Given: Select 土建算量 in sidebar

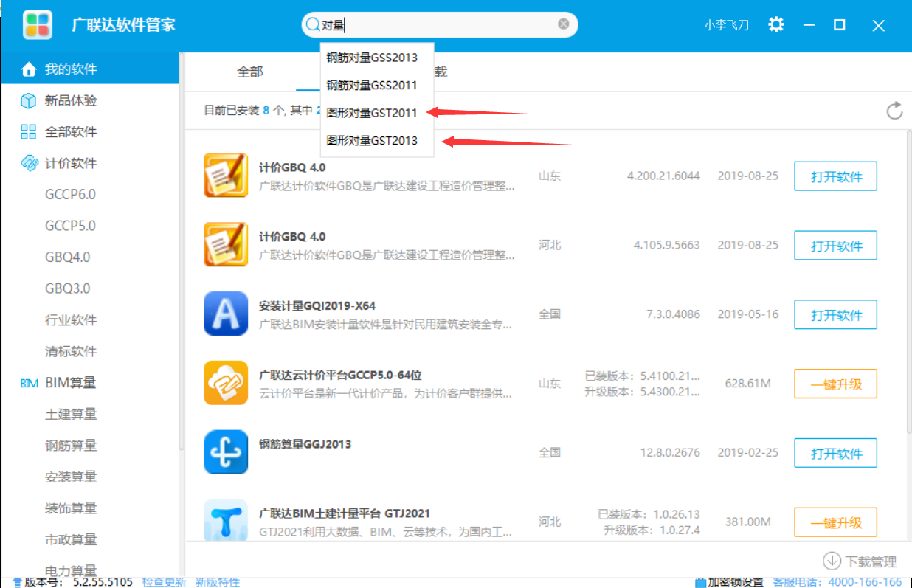Looking at the screenshot, I should click(x=71, y=414).
